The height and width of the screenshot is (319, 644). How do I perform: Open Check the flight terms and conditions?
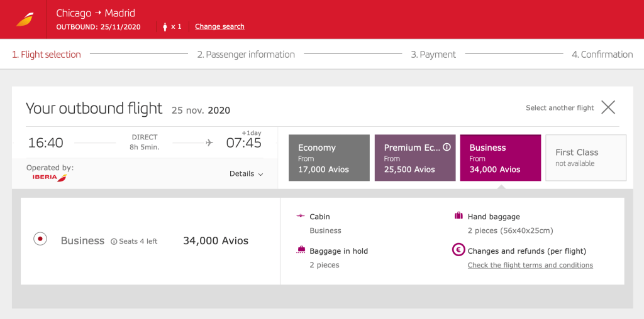tap(530, 265)
